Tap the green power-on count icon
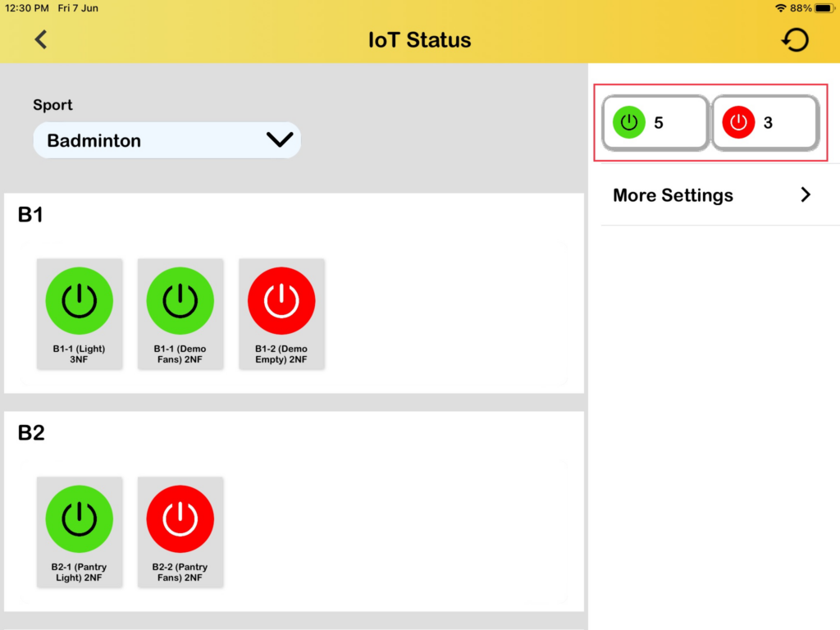Image resolution: width=840 pixels, height=630 pixels. coord(629,123)
